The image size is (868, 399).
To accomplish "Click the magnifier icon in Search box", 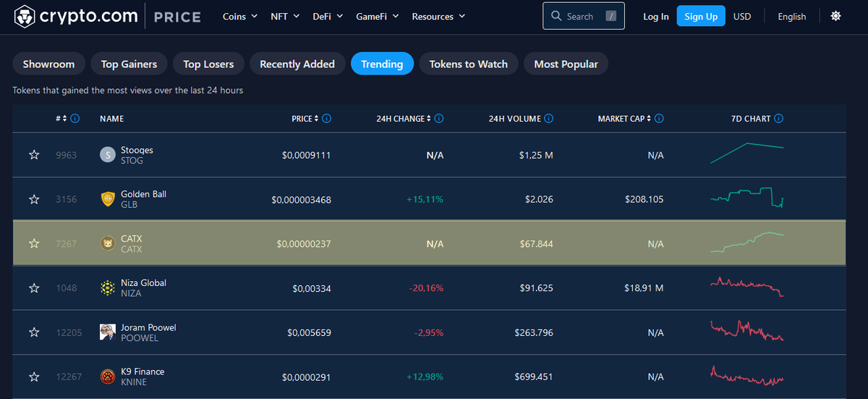I will [556, 16].
